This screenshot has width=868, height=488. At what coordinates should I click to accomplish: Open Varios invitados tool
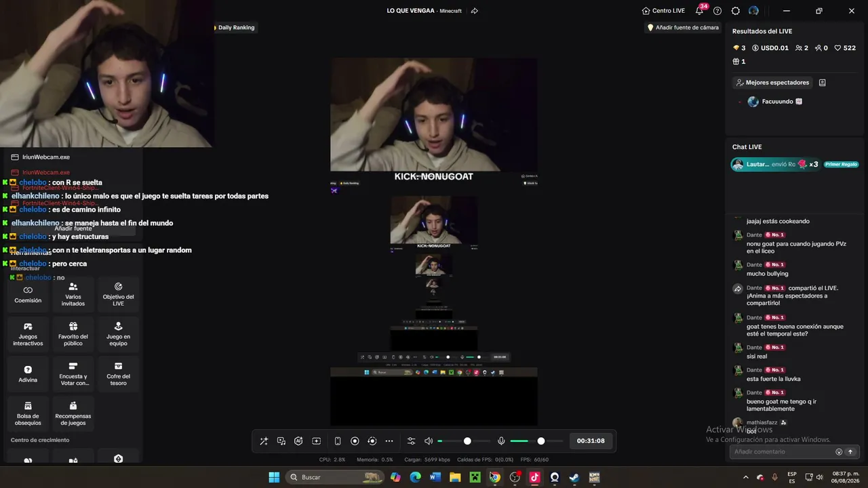(x=73, y=295)
